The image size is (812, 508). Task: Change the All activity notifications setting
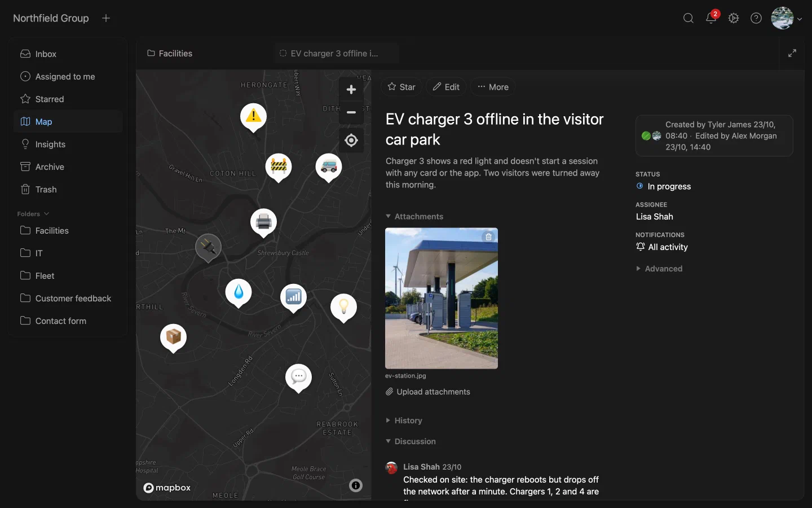point(662,247)
